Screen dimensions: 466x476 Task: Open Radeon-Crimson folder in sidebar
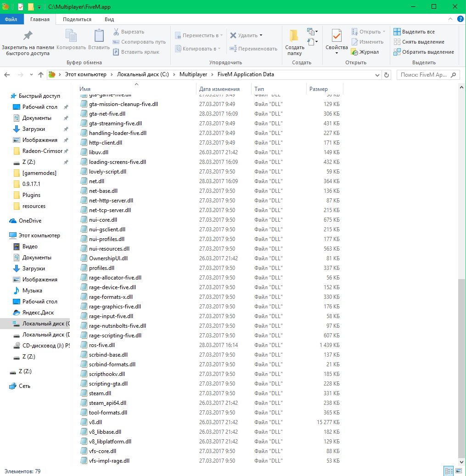click(x=39, y=151)
